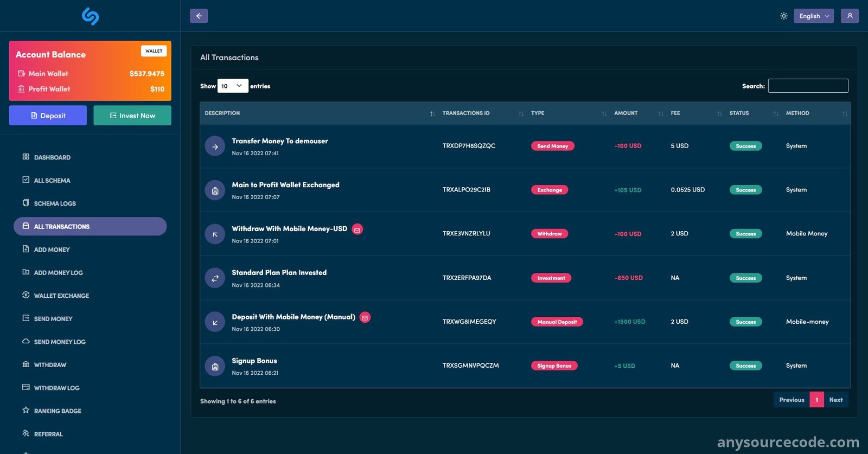Click the Send Money Log cloud icon
Viewport: 868px width, 454px height.
pyautogui.click(x=25, y=341)
